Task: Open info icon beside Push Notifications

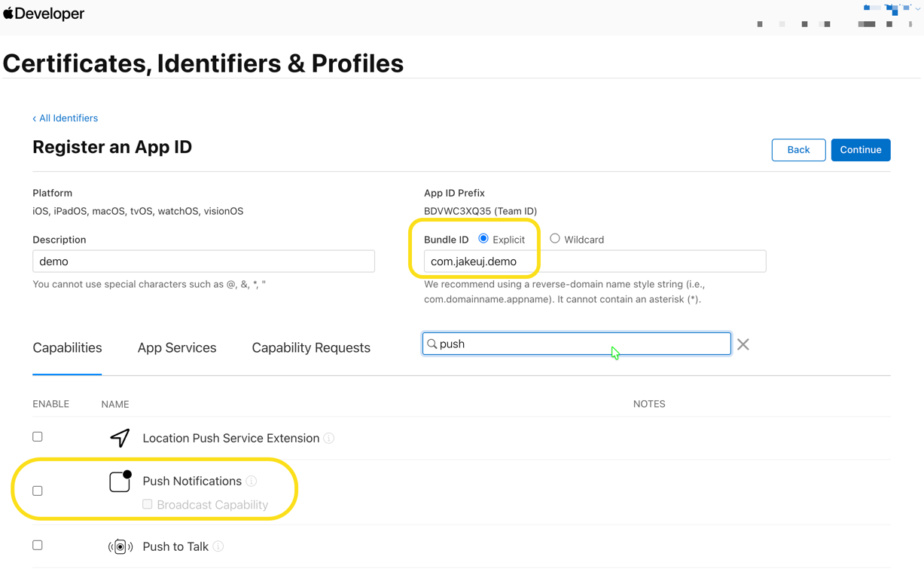Action: tap(252, 482)
